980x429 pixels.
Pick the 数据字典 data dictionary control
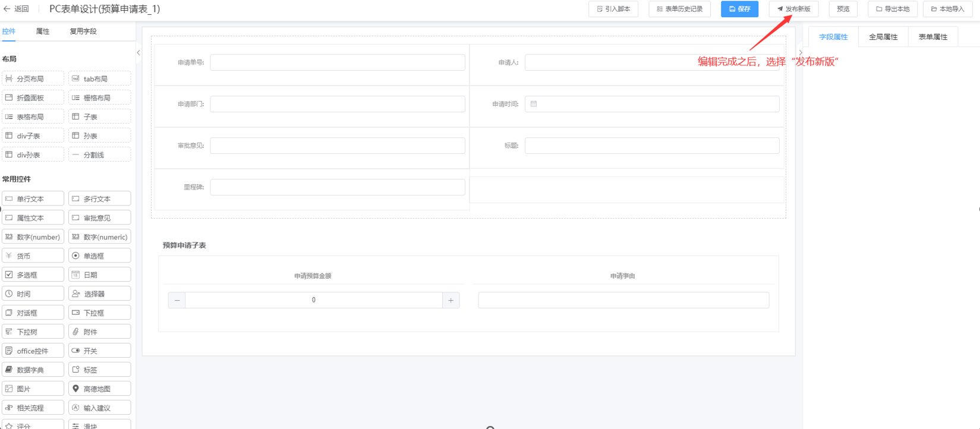point(33,370)
